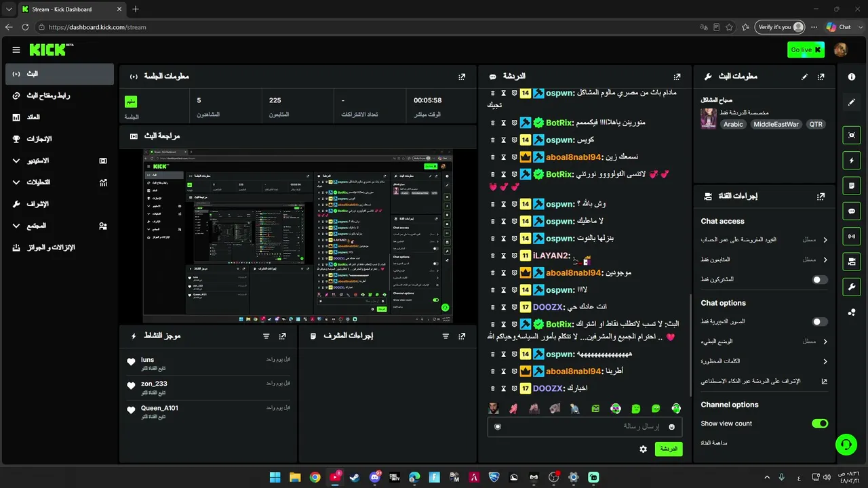Click the green الدردشة send button

tap(669, 449)
